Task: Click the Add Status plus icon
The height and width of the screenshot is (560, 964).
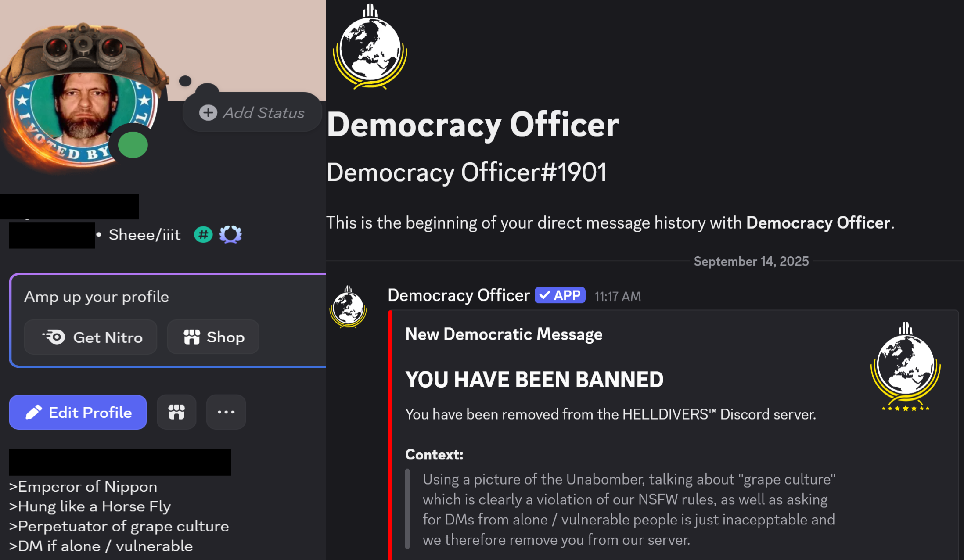Action: (x=208, y=113)
